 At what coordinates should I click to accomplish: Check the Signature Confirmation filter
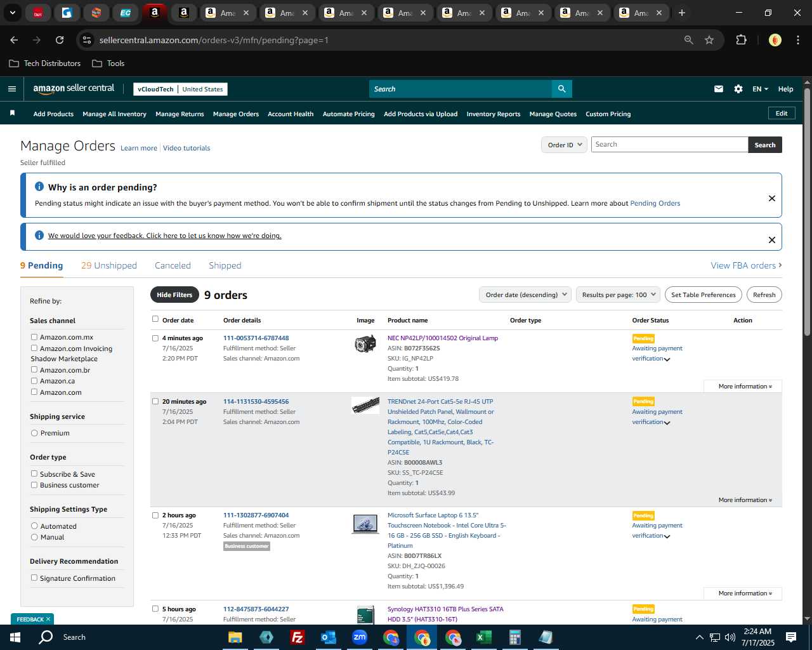pyautogui.click(x=34, y=578)
